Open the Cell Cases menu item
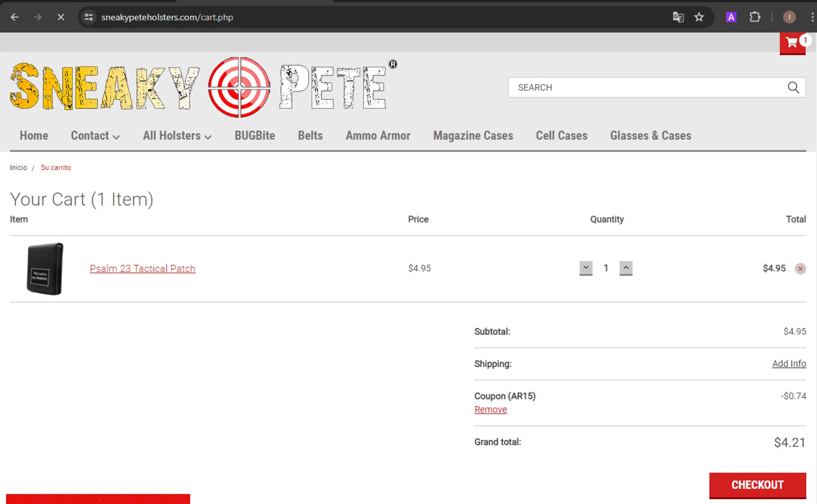This screenshot has width=817, height=504. pyautogui.click(x=562, y=136)
